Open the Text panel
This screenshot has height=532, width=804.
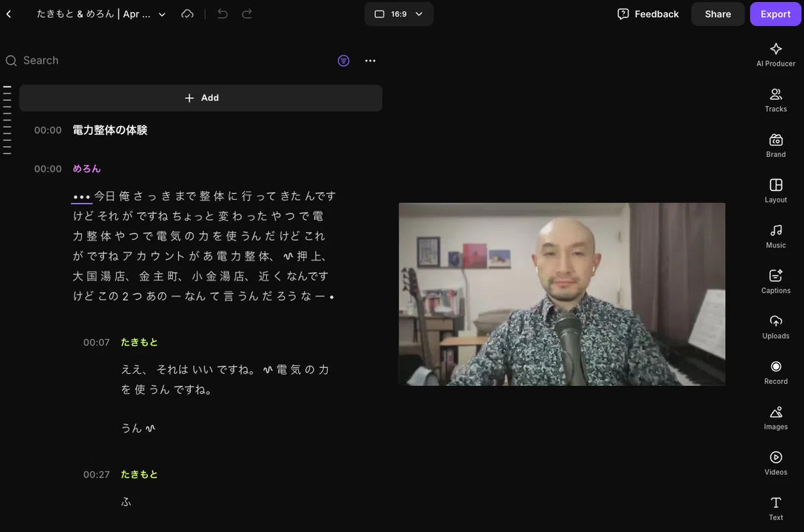pyautogui.click(x=776, y=509)
